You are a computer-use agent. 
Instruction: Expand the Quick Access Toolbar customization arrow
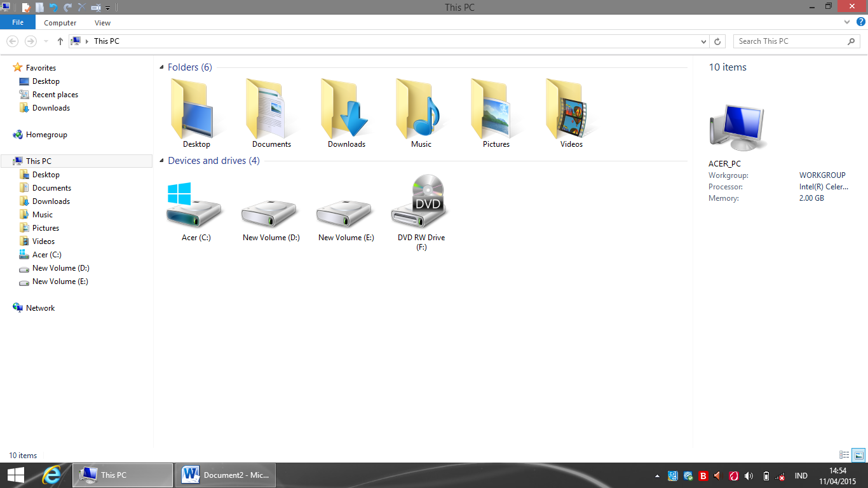pos(108,8)
